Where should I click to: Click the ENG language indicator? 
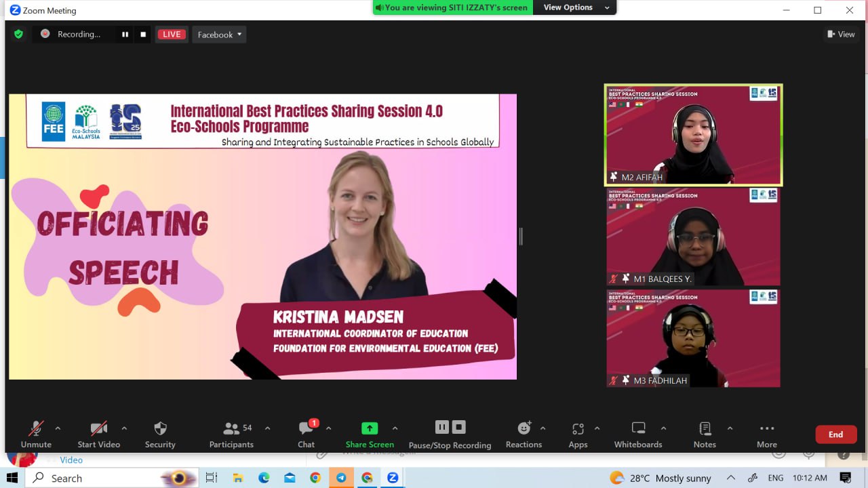pyautogui.click(x=776, y=478)
